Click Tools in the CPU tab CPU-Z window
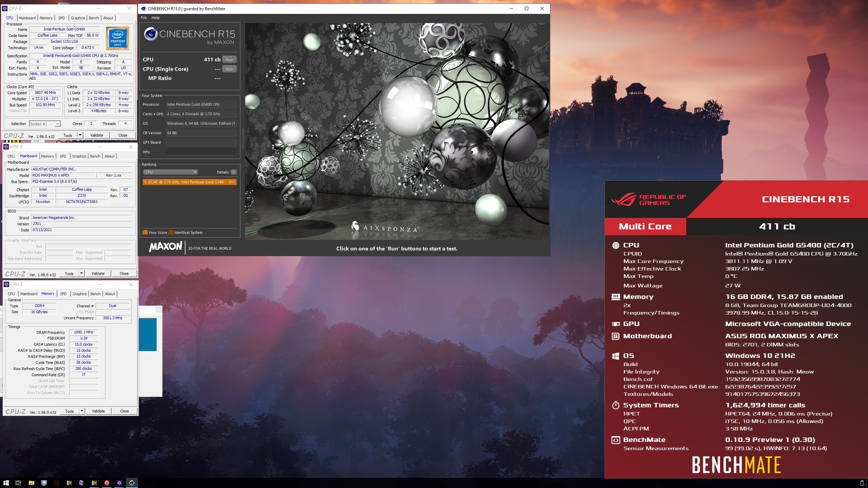This screenshot has height=488, width=868. click(x=68, y=135)
